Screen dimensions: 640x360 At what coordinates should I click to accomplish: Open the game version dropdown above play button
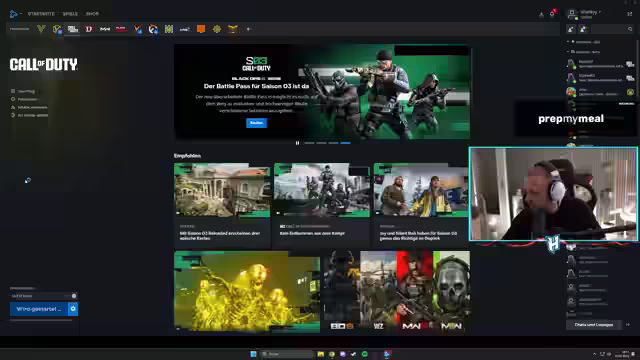tap(43, 296)
